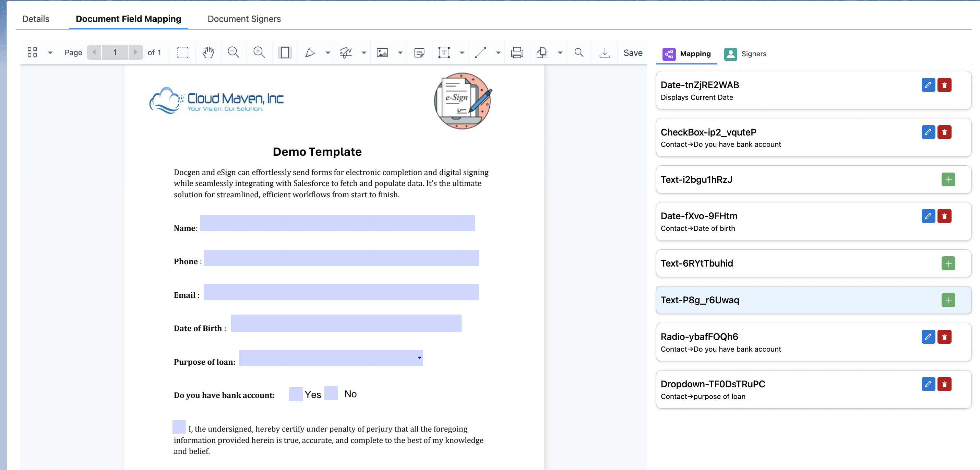Click the zoom in magnifier icon

259,52
